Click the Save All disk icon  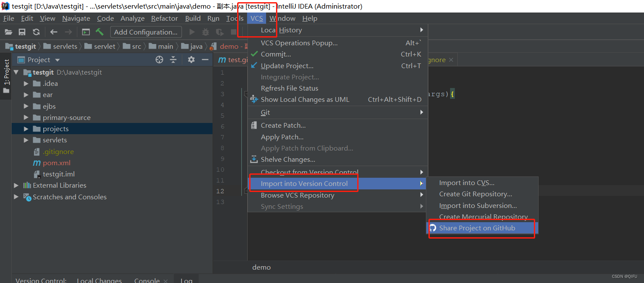tap(22, 32)
